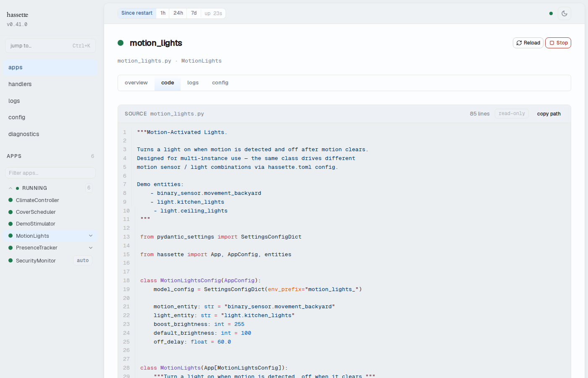Open the logs page in sidebar
Image resolution: width=588 pixels, height=378 pixels.
click(50, 101)
